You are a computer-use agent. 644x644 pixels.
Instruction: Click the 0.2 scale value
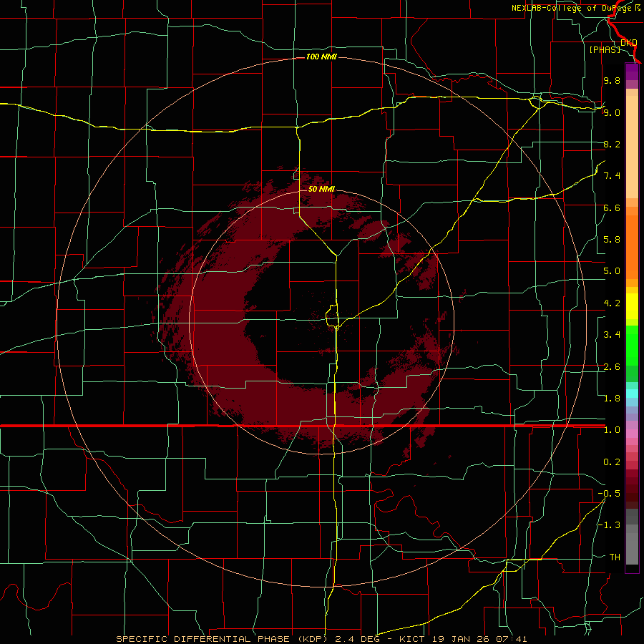tap(612, 462)
